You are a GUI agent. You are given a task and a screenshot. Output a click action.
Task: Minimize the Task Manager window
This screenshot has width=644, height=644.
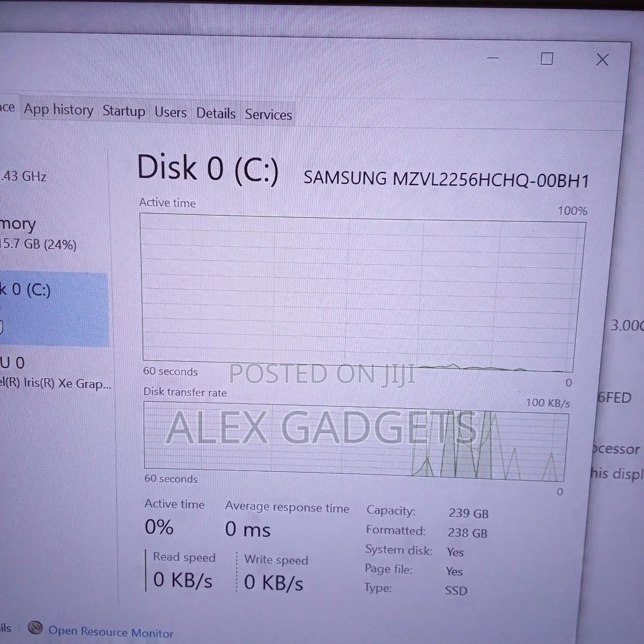(493, 58)
